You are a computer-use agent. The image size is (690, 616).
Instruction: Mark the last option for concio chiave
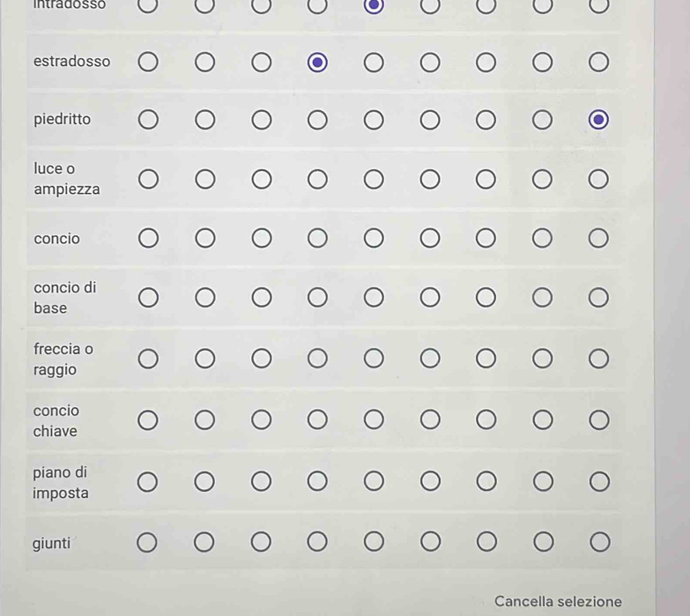[599, 420]
